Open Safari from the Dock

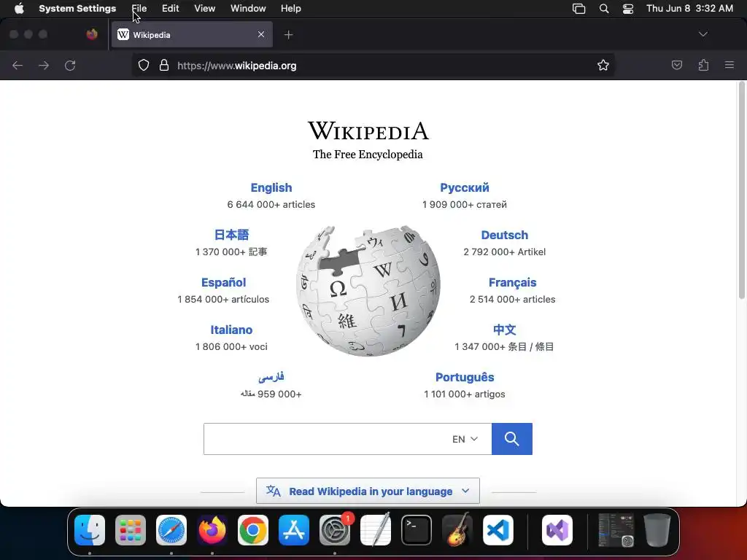171,530
